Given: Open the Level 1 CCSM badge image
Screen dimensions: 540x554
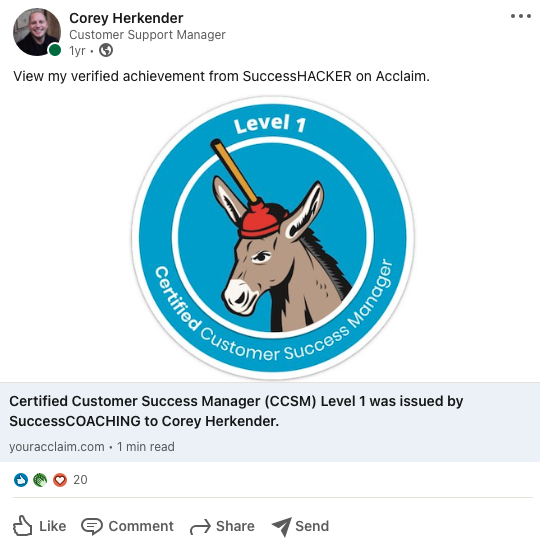Looking at the screenshot, I should [272, 237].
